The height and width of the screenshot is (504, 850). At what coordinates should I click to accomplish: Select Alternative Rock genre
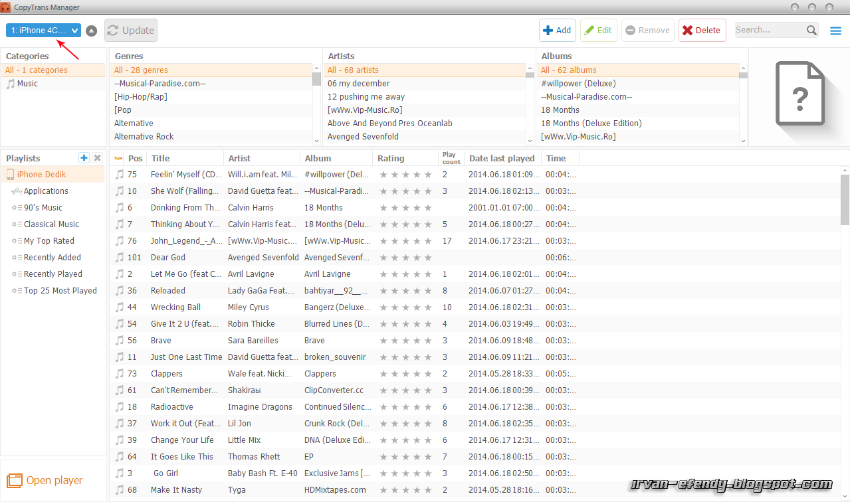click(211, 137)
